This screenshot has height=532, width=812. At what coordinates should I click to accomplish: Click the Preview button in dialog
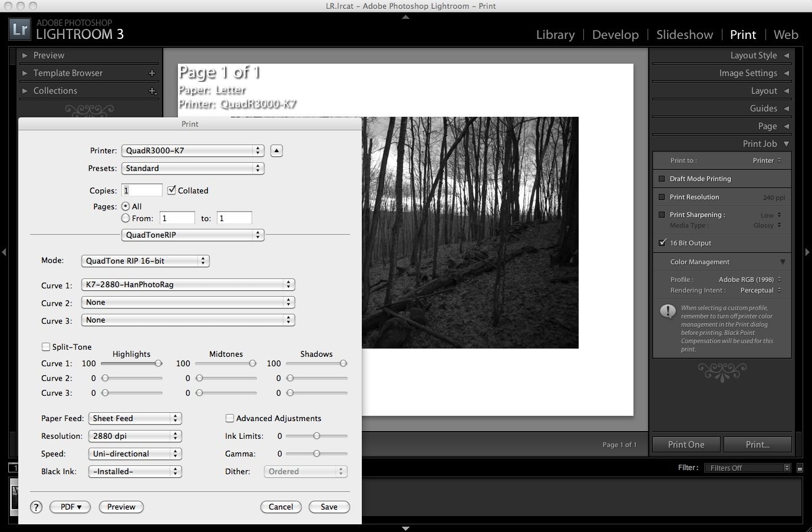[x=121, y=507]
